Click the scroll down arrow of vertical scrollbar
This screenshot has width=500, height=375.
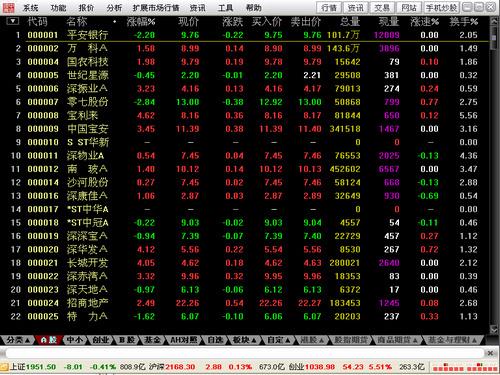(x=494, y=329)
